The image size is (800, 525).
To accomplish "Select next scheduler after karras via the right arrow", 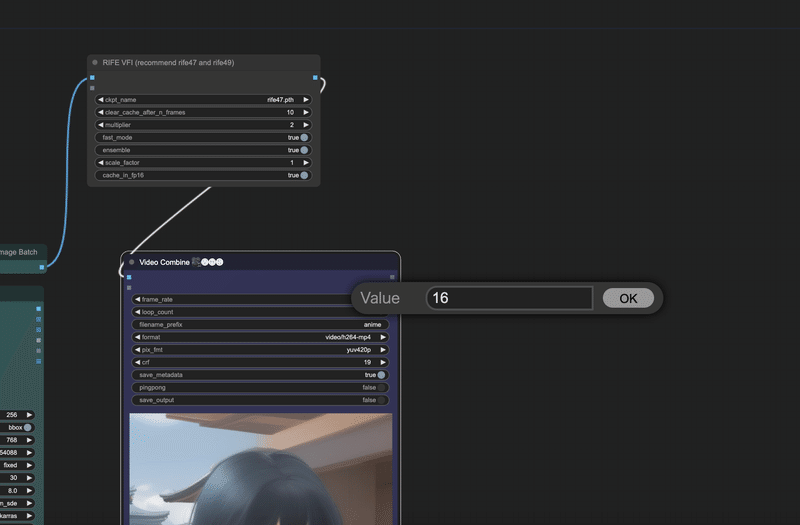I will click(30, 516).
